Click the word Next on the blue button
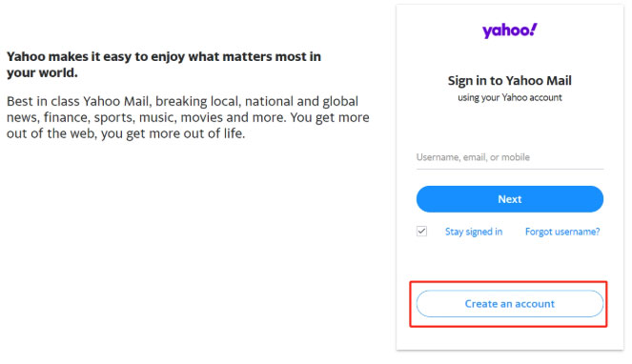Screen dimensions: 632x364 coord(509,199)
